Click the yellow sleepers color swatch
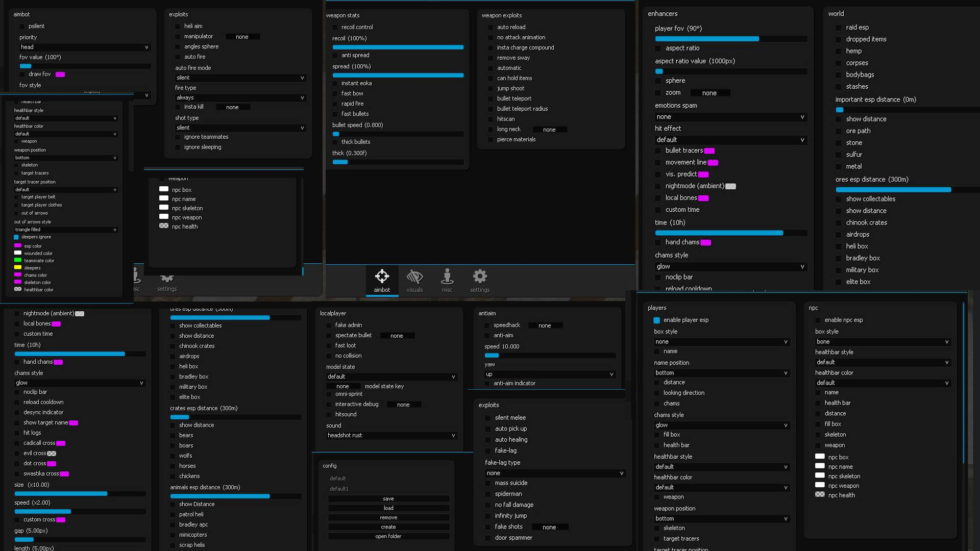This screenshot has height=551, width=980. pyautogui.click(x=18, y=267)
